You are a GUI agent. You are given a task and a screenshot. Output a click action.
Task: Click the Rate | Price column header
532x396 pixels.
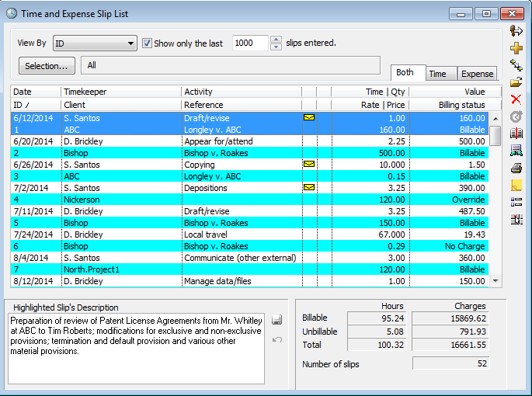tap(370, 105)
